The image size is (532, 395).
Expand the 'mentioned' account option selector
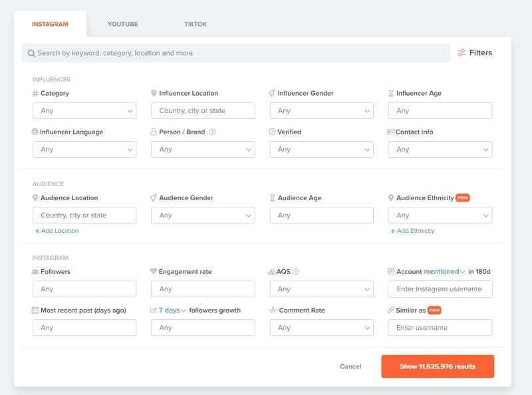(444, 271)
